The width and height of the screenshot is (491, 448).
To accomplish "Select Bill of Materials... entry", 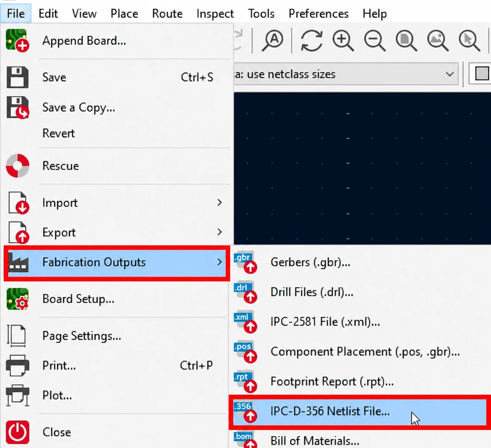I will (315, 441).
